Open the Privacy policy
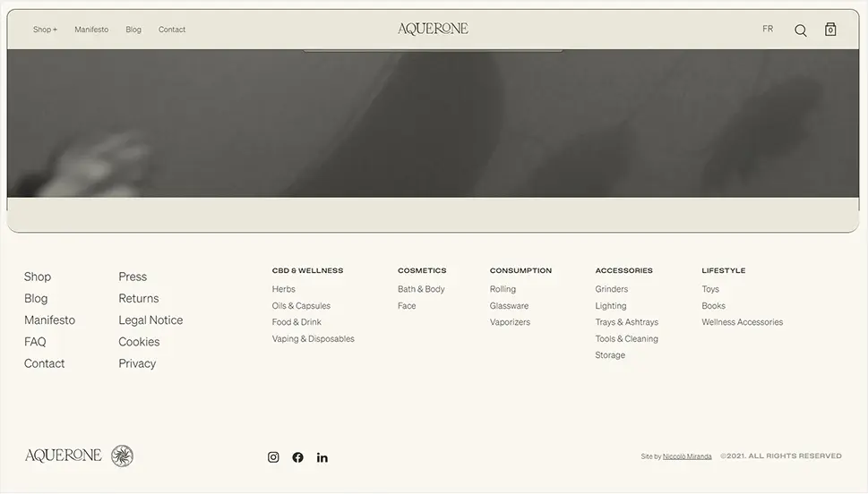The height and width of the screenshot is (494, 868). pyautogui.click(x=137, y=363)
